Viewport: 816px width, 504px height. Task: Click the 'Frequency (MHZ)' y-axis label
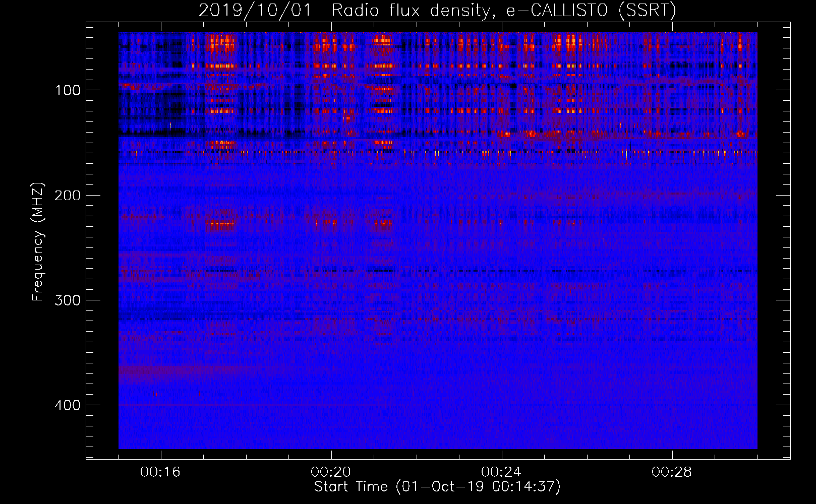[38, 242]
